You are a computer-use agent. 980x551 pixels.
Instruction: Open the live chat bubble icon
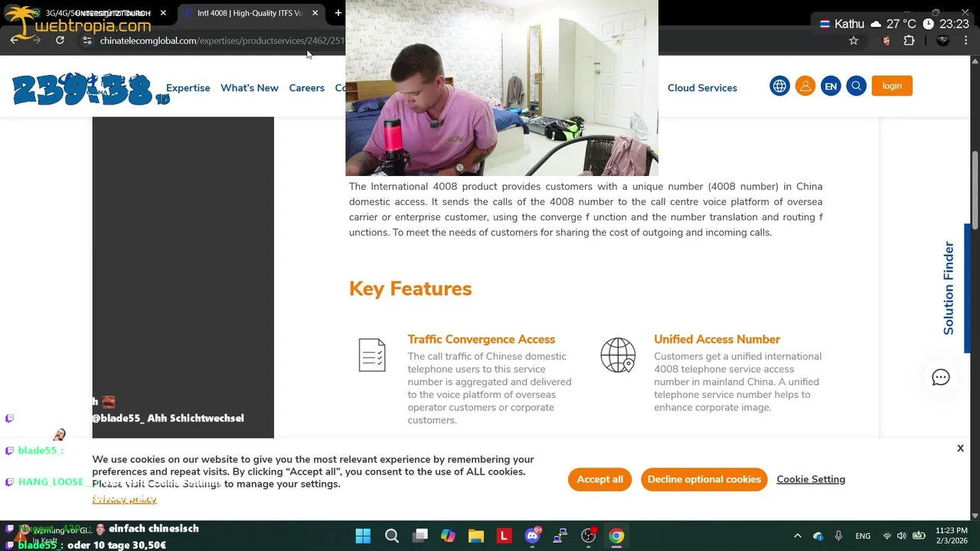click(x=940, y=377)
